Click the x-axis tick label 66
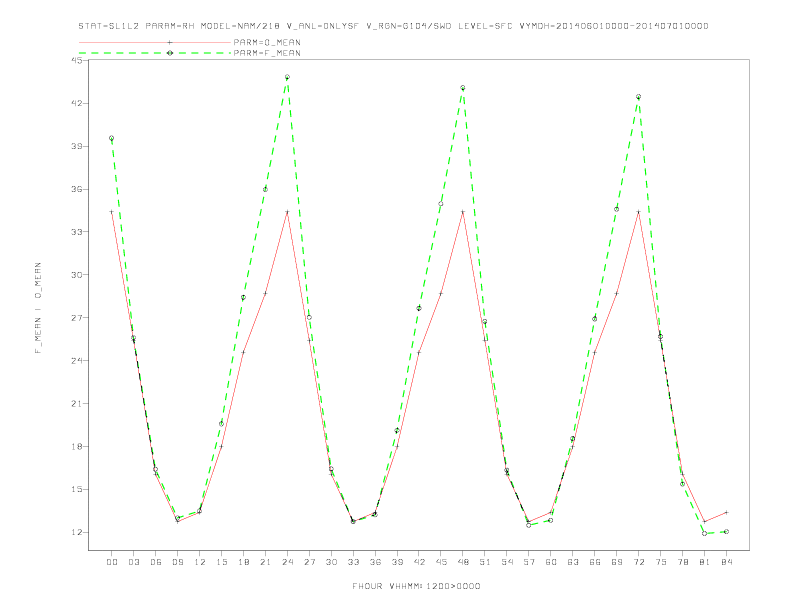Viewport: 792px width, 612px height. (595, 562)
